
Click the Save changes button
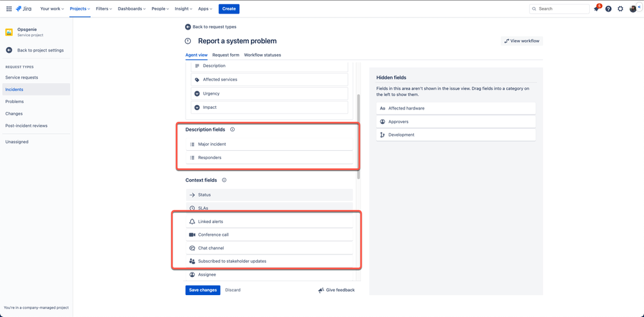203,290
